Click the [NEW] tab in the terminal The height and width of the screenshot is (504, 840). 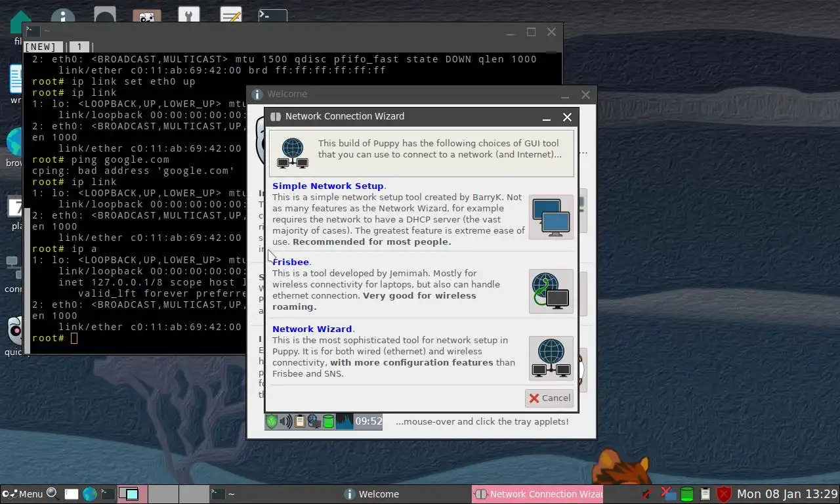43,47
